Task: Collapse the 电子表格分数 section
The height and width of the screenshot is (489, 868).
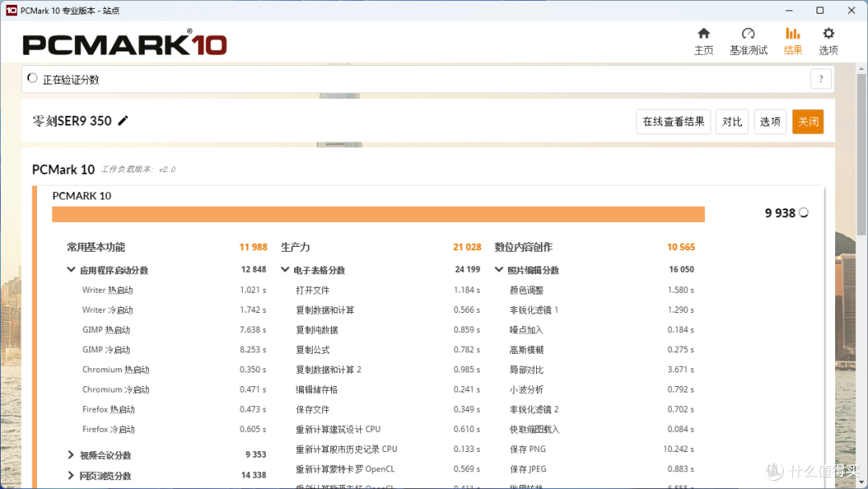Action: (285, 269)
